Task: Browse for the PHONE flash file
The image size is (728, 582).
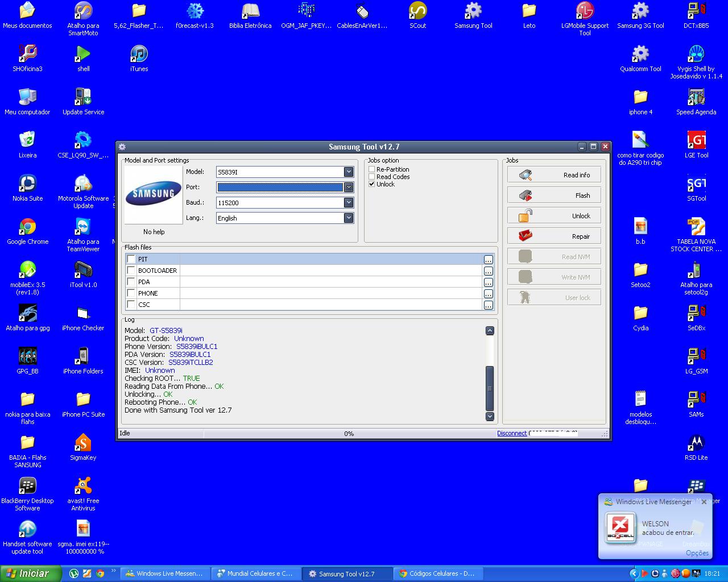Action: pos(488,294)
